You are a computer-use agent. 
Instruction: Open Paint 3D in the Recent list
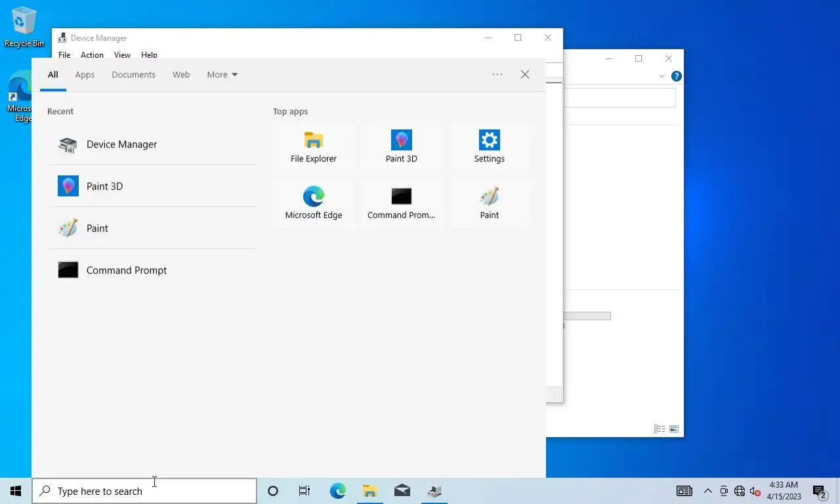pyautogui.click(x=152, y=186)
